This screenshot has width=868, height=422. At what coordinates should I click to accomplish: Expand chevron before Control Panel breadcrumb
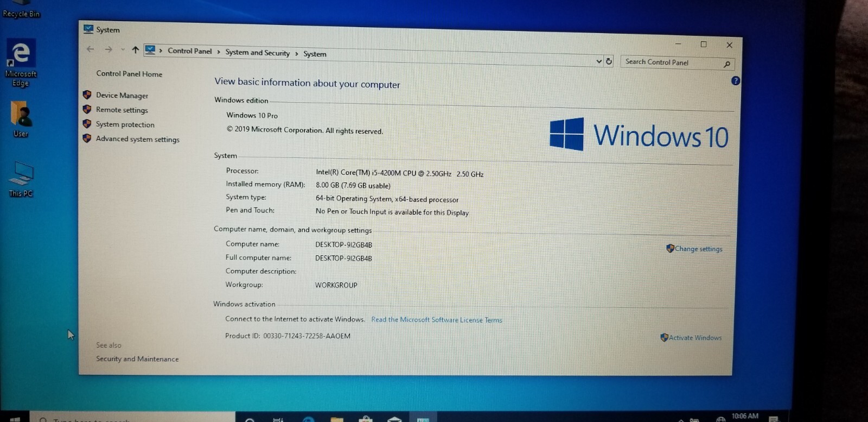161,51
